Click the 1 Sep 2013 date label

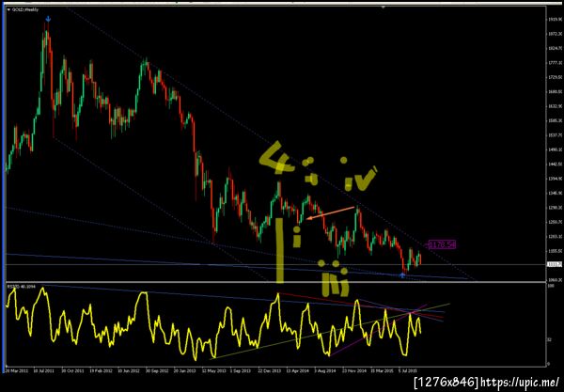click(241, 370)
